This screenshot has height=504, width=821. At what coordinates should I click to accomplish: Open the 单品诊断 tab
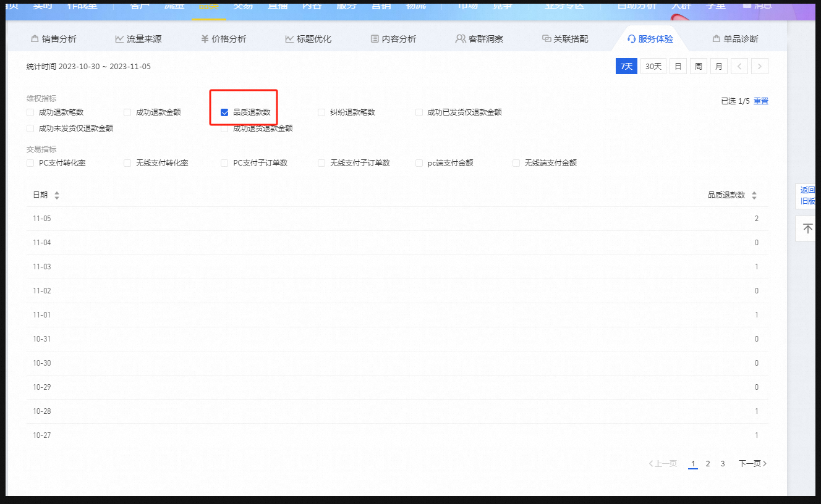pyautogui.click(x=735, y=39)
